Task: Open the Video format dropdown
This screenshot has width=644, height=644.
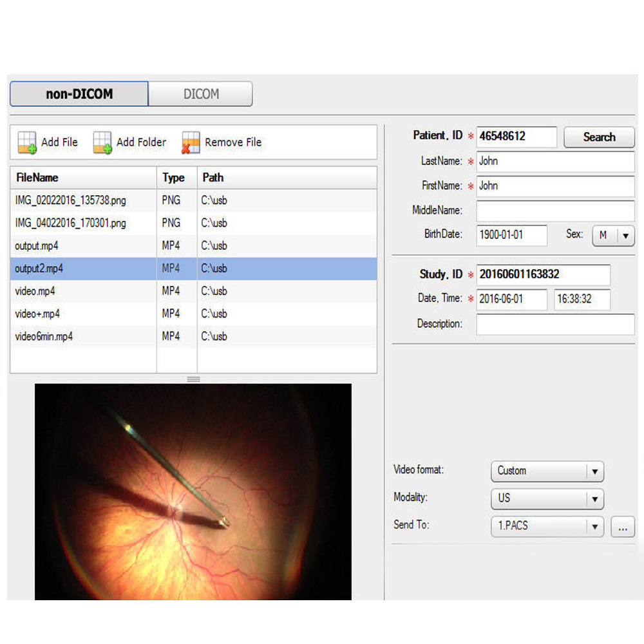Action: pyautogui.click(x=547, y=471)
